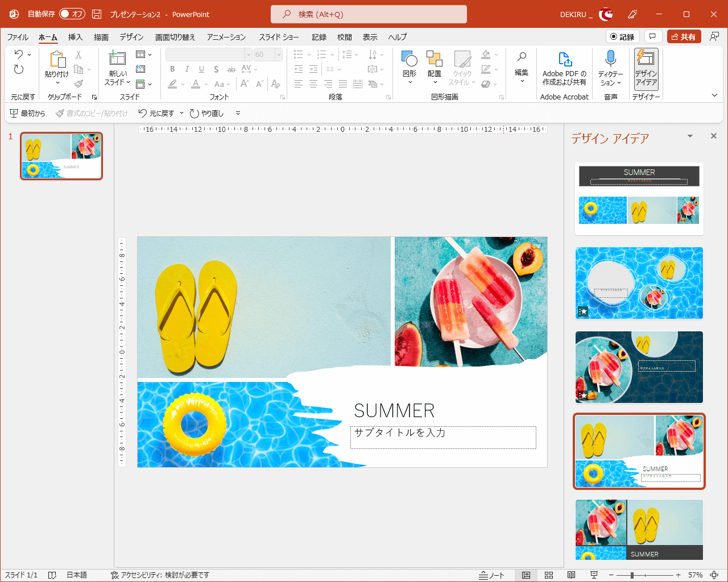Toggle the Notes (ノート) pane button

click(492, 575)
